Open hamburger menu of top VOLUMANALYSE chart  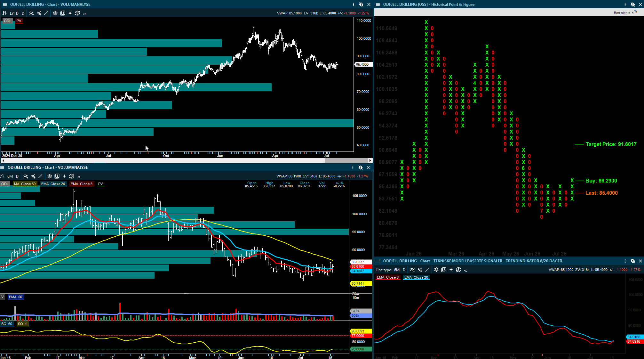pos(5,4)
